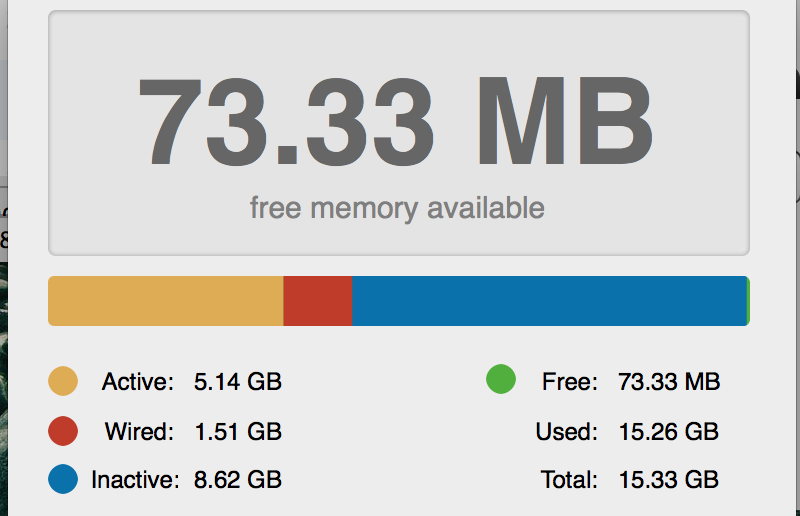Click the yellow Active memory legend dot
Image resolution: width=800 pixels, height=516 pixels.
(63, 381)
